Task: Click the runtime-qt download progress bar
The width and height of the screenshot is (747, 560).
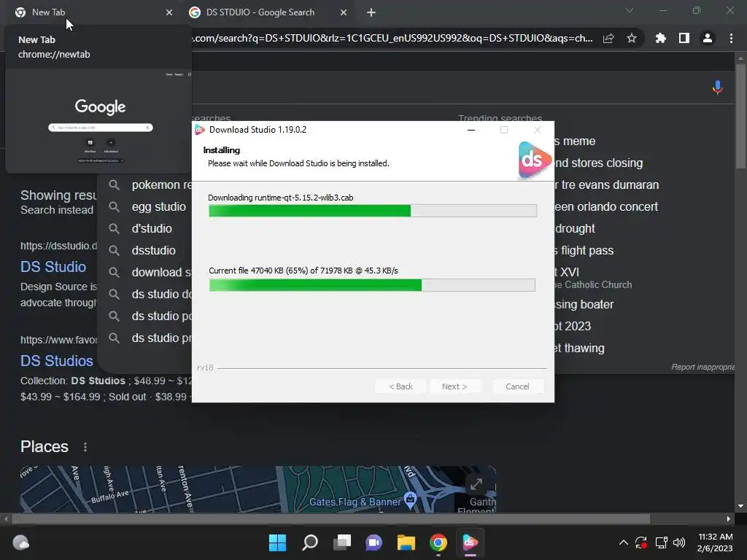Action: (x=373, y=211)
